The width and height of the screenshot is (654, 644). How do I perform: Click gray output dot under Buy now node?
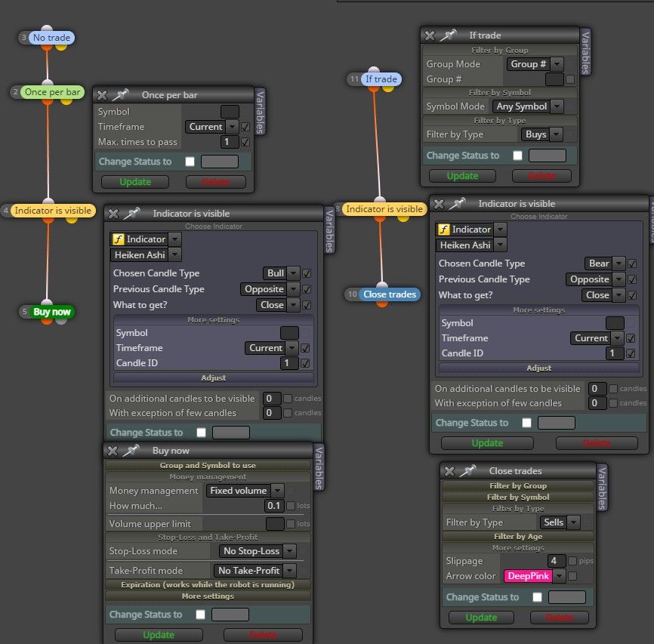tap(61, 320)
